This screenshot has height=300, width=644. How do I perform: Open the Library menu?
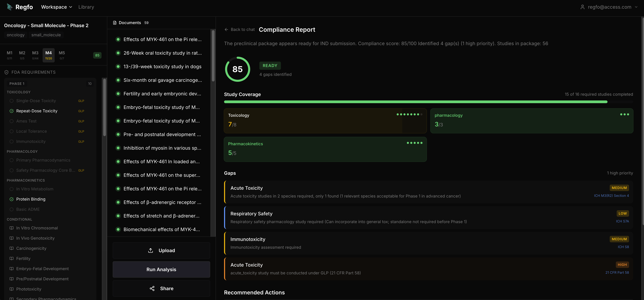coord(86,7)
